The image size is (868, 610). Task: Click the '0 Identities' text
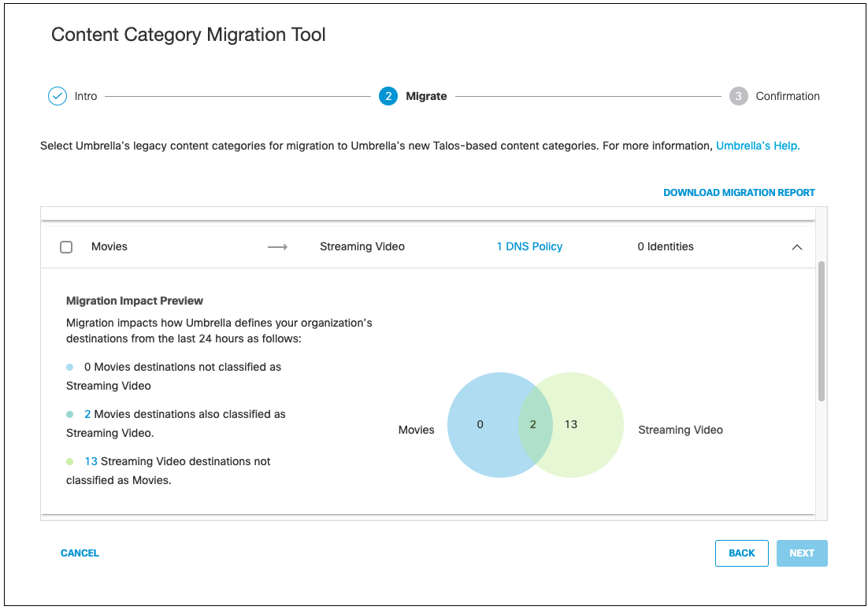[x=666, y=246]
